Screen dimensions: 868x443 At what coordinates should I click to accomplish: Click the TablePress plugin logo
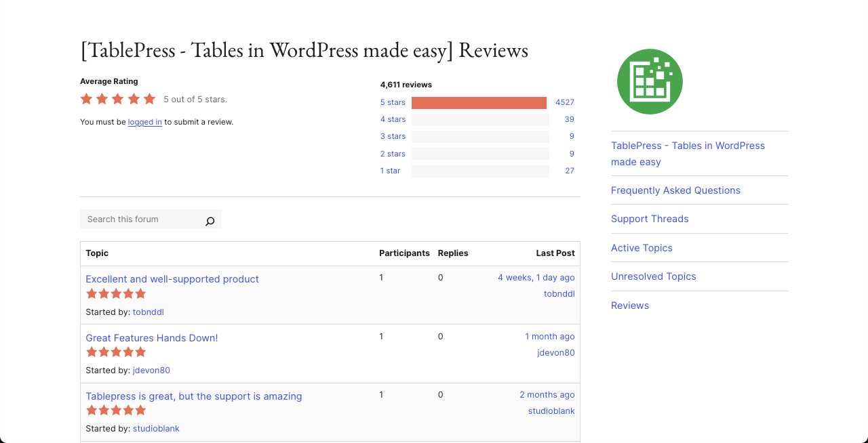[x=649, y=81]
